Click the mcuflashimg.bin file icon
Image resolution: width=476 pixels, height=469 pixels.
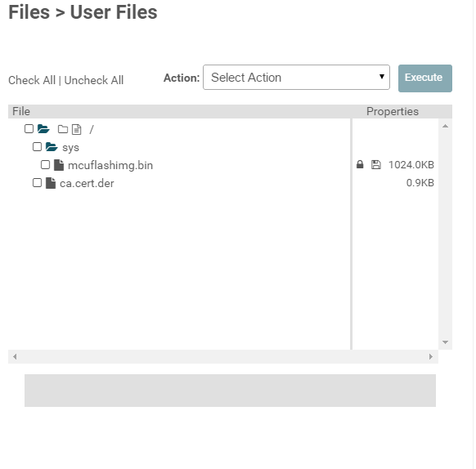point(59,165)
